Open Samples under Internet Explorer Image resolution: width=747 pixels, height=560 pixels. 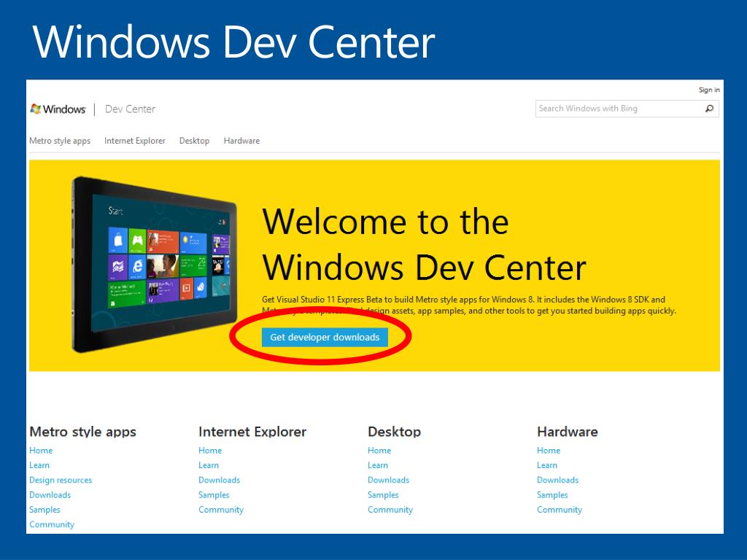click(x=214, y=495)
